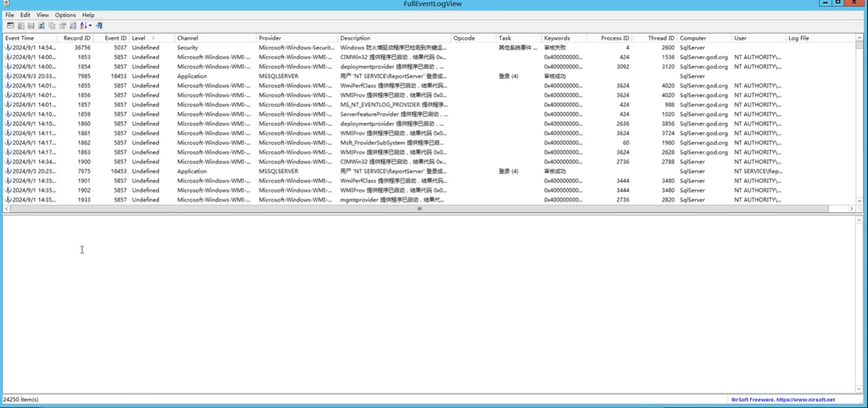The height and width of the screenshot is (408, 868).
Task: Click the horizontal scrollbar thumb of event list
Action: pos(419,209)
